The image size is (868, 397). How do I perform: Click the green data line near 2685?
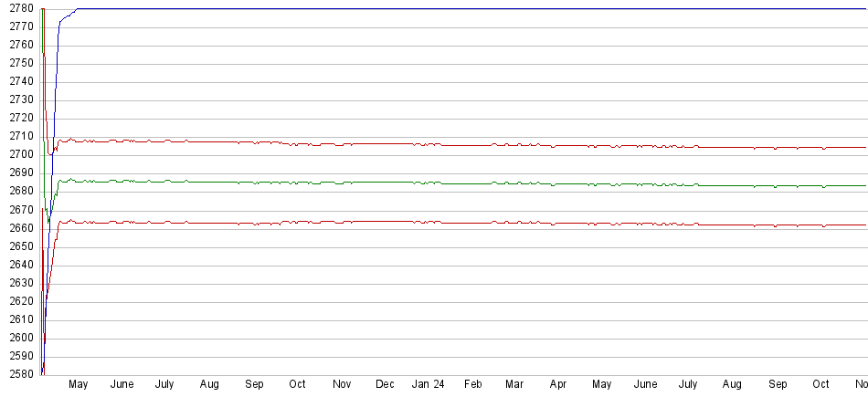coord(365,182)
